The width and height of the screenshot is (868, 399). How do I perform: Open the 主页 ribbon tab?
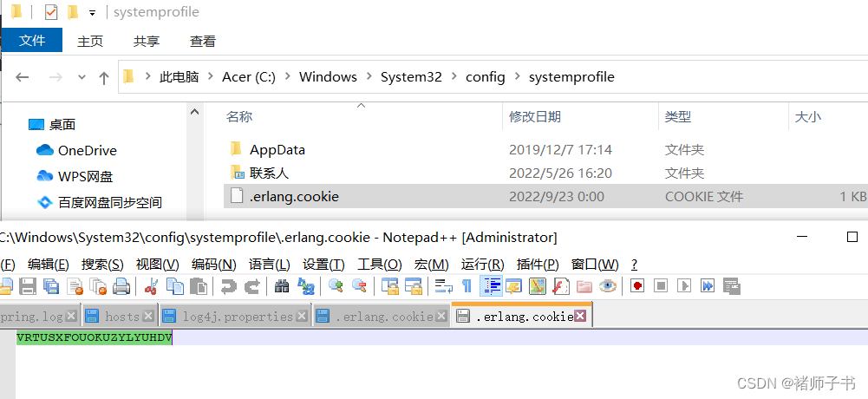click(x=89, y=41)
